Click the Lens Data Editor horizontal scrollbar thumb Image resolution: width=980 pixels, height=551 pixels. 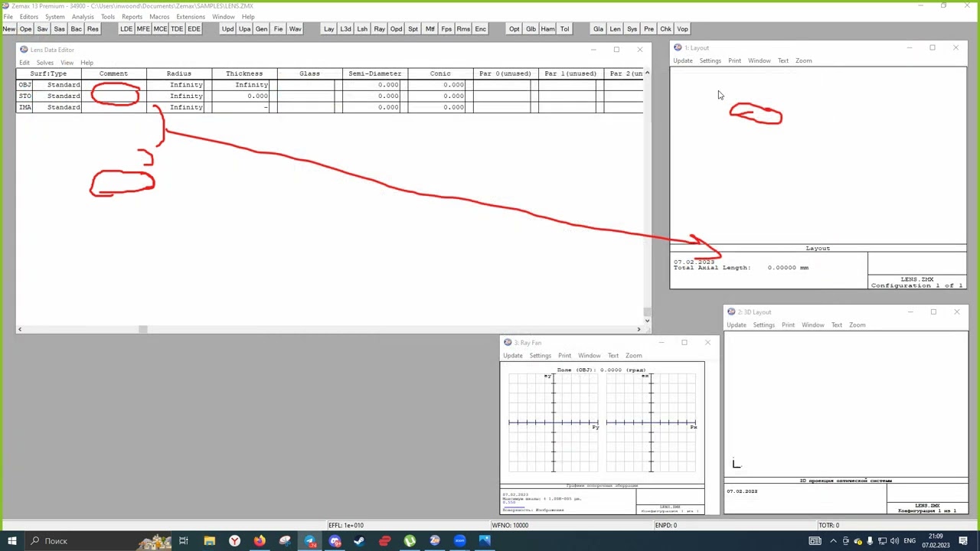tap(142, 329)
